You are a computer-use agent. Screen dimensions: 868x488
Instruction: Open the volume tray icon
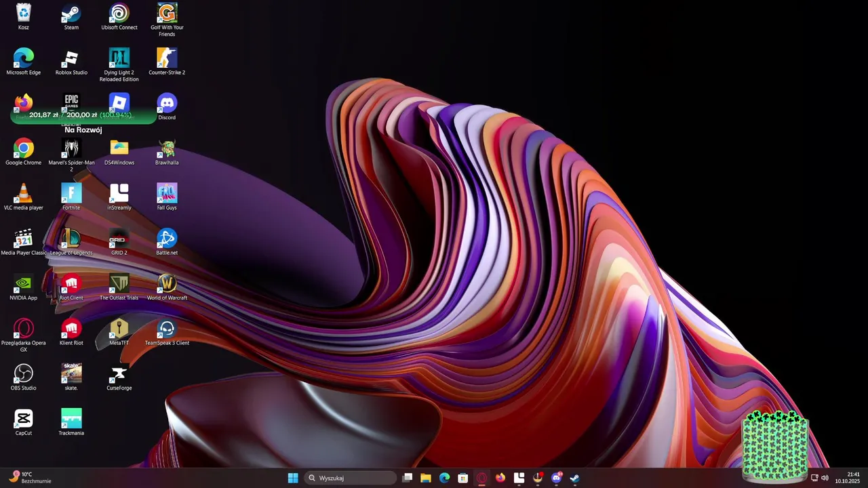[x=825, y=478]
